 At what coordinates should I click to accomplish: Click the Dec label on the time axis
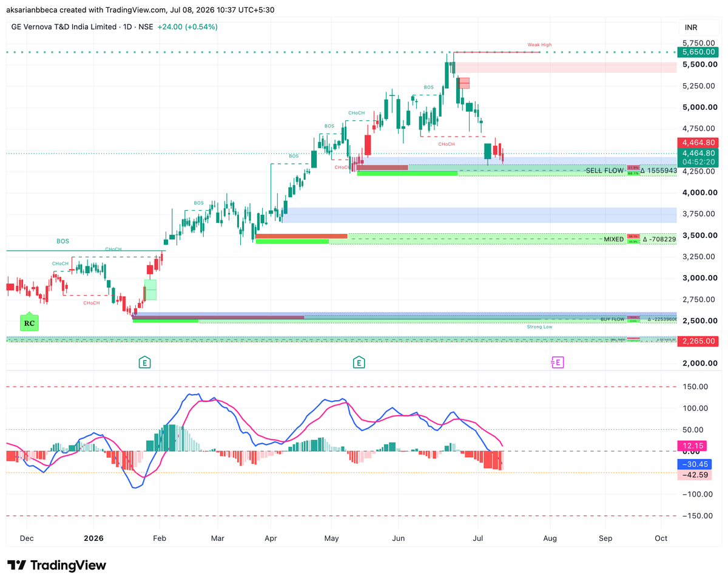click(x=27, y=538)
